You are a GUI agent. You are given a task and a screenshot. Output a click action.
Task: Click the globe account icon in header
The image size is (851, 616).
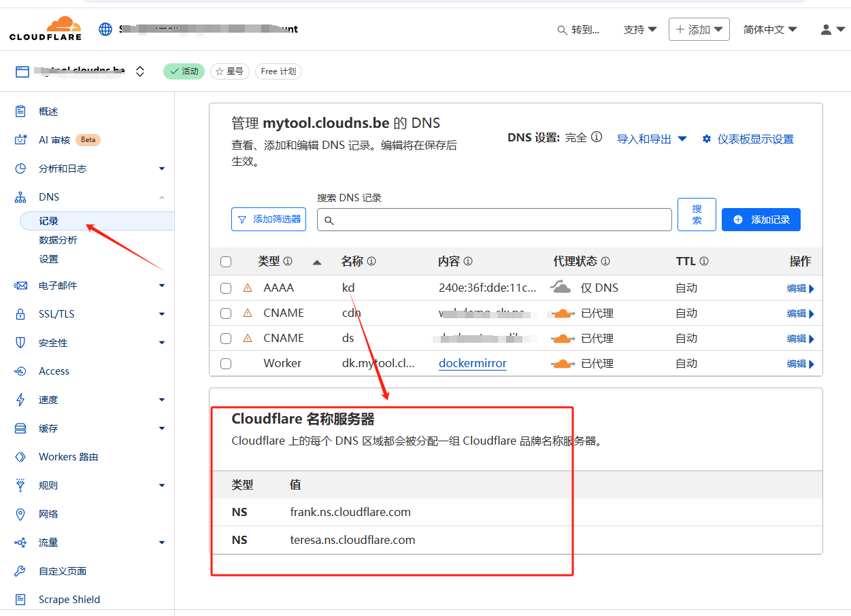coord(105,29)
